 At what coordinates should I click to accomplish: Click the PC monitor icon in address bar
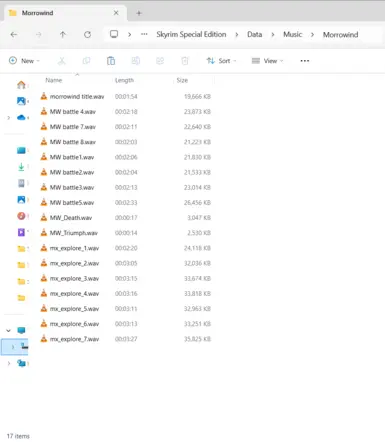coord(114,34)
